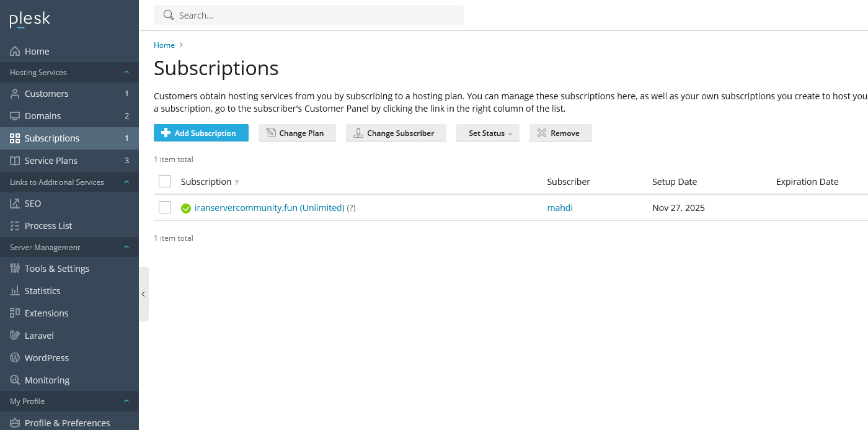
Task: Collapse the Server Management section
Action: [x=126, y=247]
